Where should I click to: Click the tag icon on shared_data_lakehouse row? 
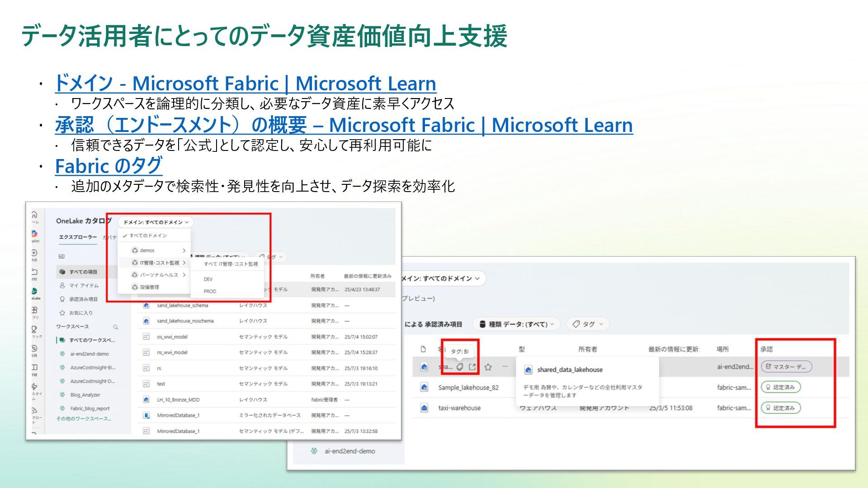(x=460, y=367)
